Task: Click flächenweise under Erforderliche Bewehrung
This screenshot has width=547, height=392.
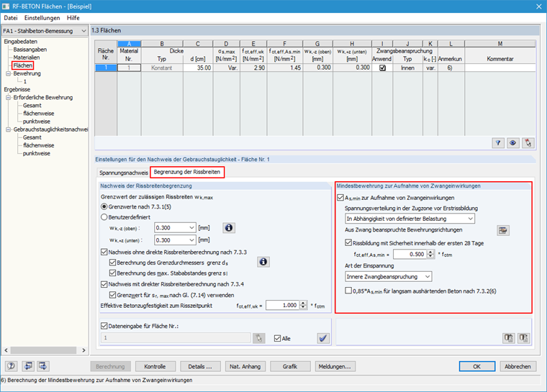Action: [38, 114]
